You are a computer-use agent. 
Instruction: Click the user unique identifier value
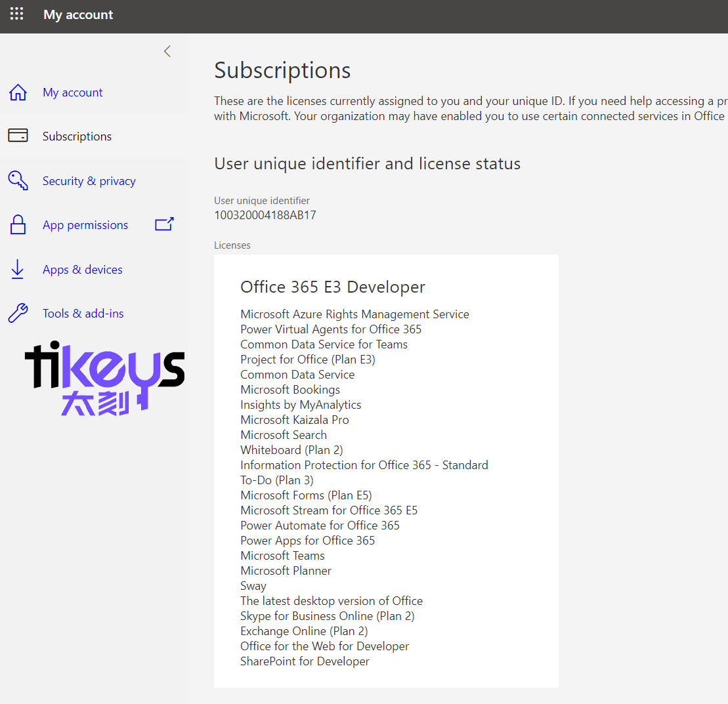click(265, 215)
